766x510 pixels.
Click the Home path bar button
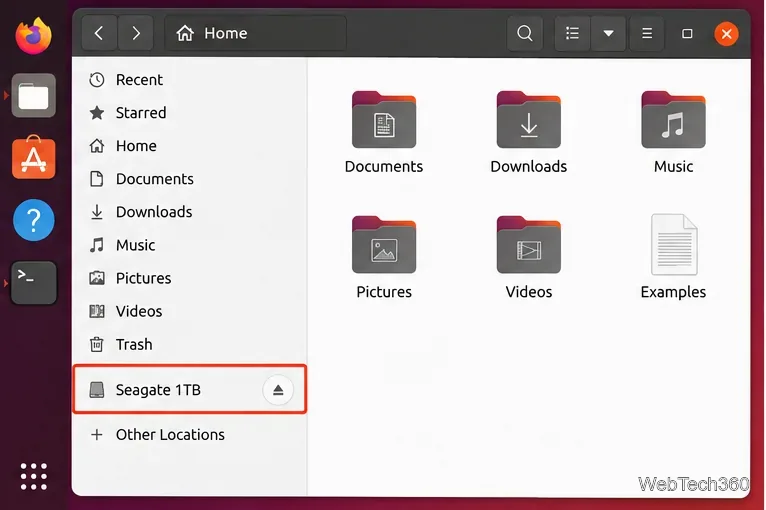(255, 33)
